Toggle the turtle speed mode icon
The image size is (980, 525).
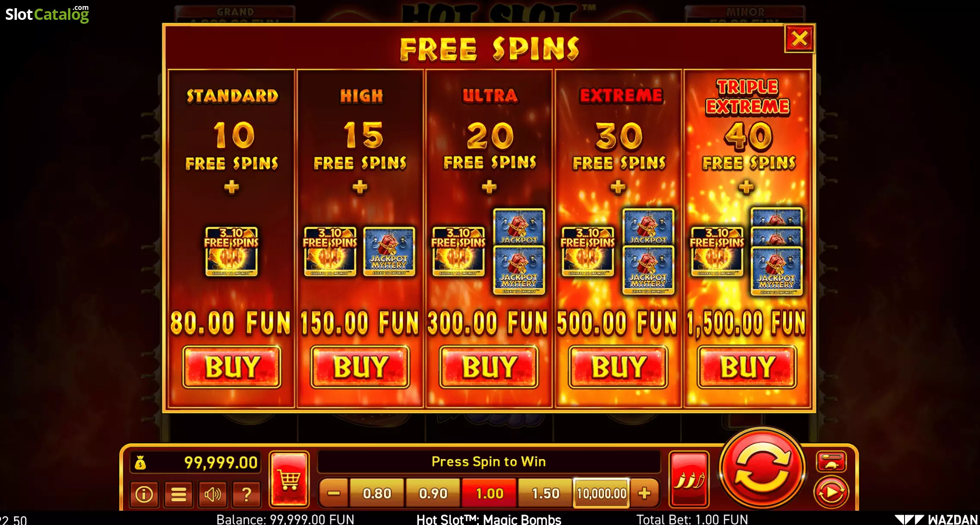tap(831, 462)
